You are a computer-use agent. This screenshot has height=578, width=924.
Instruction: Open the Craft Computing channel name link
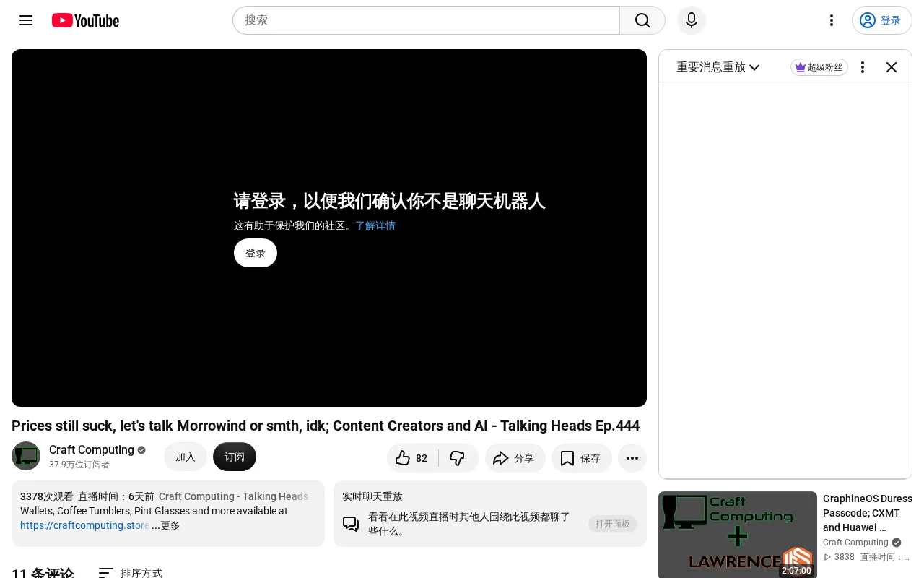click(92, 449)
